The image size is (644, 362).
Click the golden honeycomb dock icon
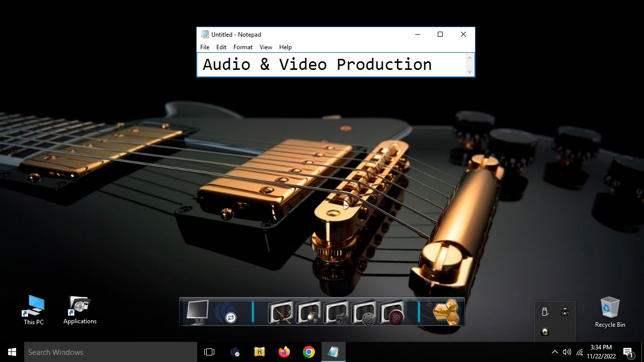446,312
